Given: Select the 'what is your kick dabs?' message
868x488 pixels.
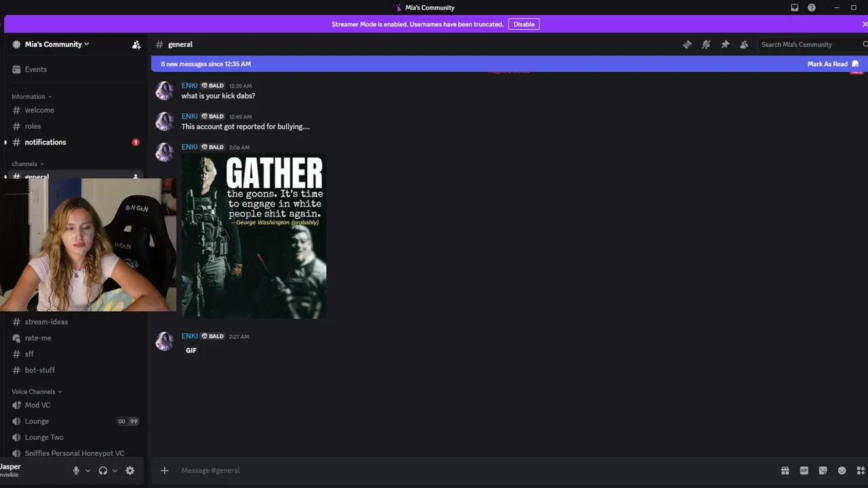Looking at the screenshot, I should [218, 96].
